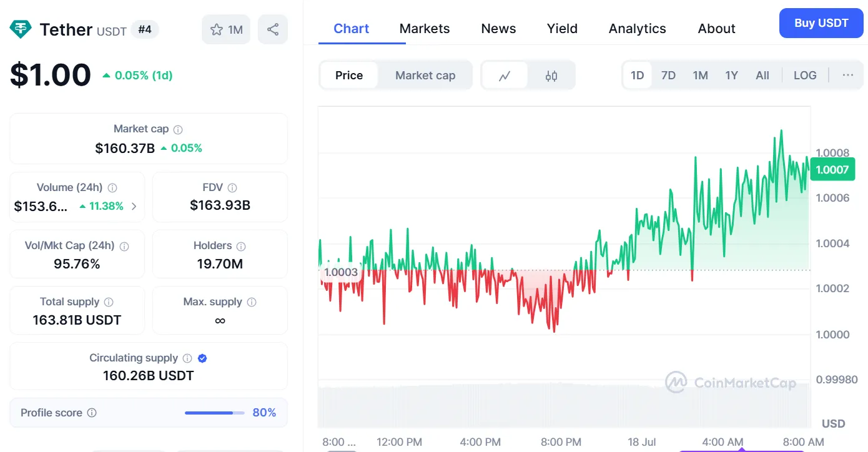Click the Market cap info icon
This screenshot has width=868, height=452.
(x=178, y=129)
